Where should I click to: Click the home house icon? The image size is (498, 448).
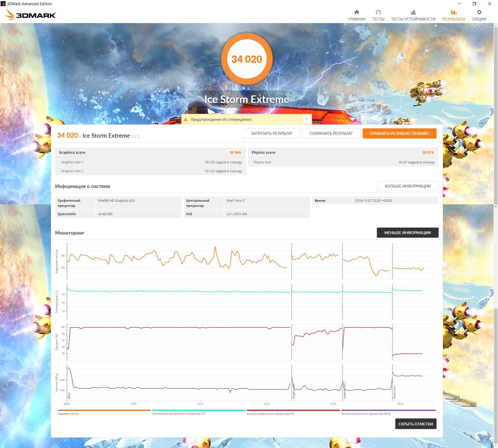(x=357, y=12)
